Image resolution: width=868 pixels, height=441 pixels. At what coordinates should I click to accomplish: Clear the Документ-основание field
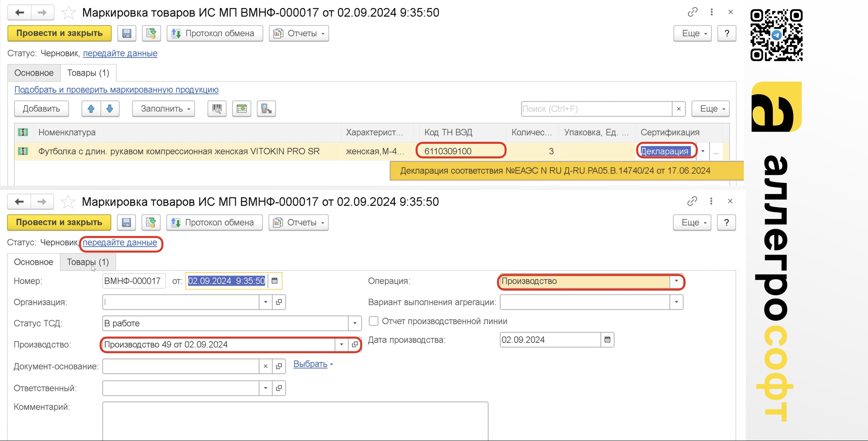tap(266, 366)
